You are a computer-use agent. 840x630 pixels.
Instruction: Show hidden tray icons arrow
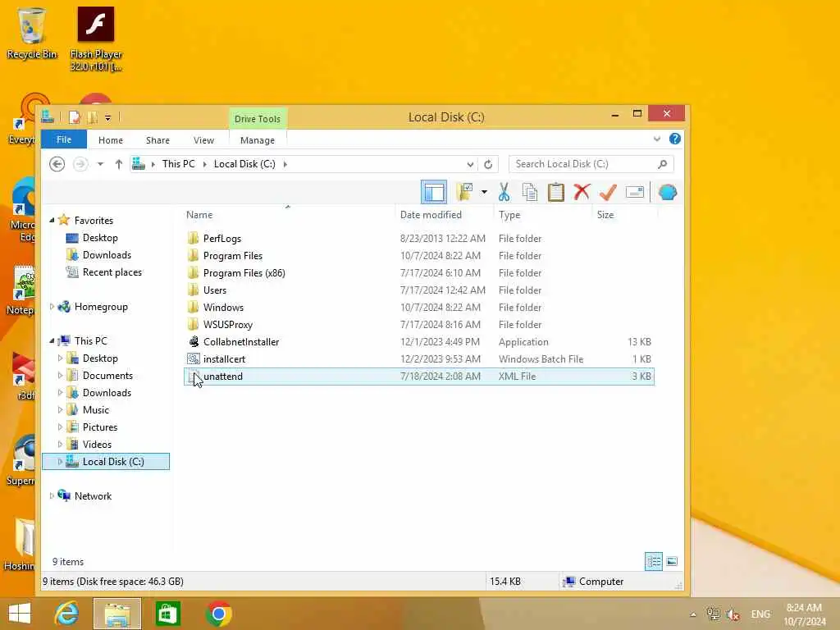point(692,614)
